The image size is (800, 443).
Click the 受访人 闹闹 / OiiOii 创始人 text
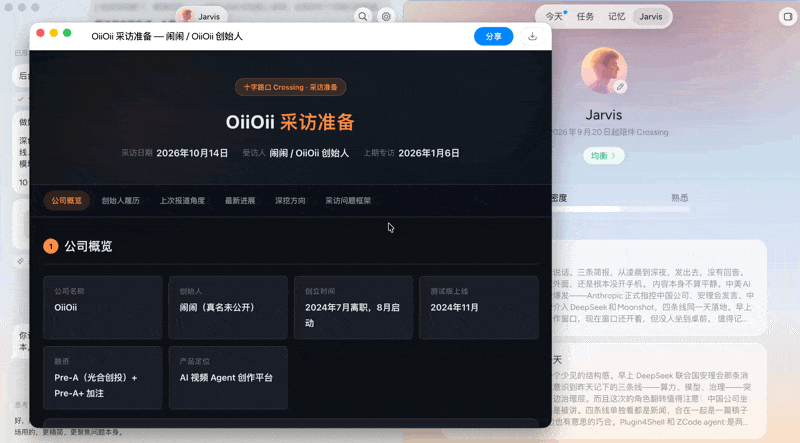pos(296,153)
